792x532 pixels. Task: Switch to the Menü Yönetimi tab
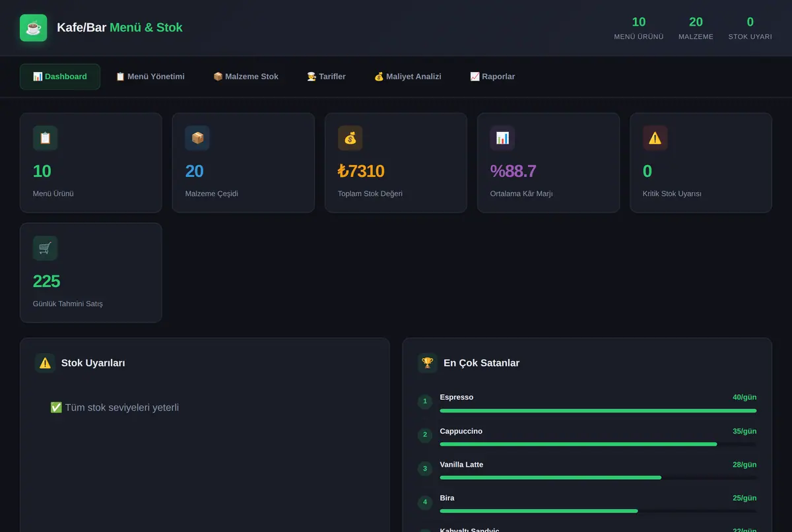[x=150, y=77]
